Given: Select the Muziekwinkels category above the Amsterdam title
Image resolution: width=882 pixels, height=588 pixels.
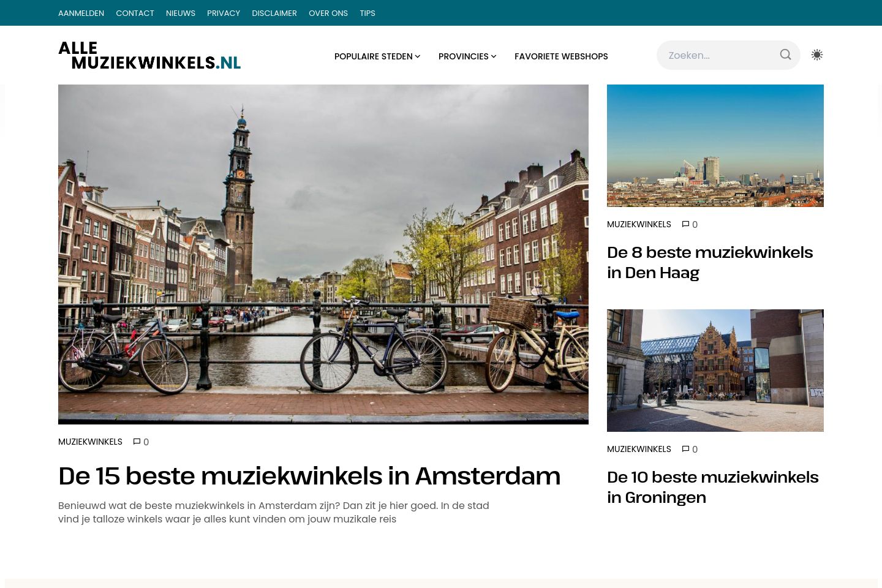Looking at the screenshot, I should 90,442.
